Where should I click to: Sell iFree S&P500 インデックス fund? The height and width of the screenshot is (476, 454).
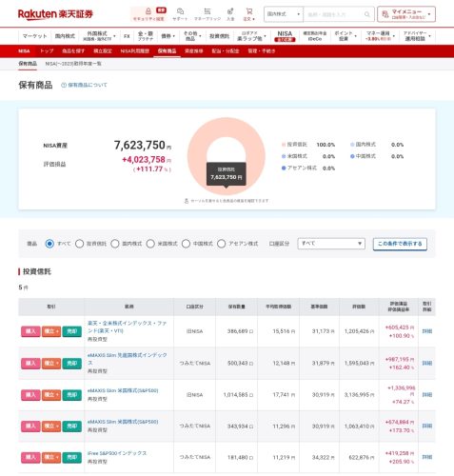click(72, 457)
